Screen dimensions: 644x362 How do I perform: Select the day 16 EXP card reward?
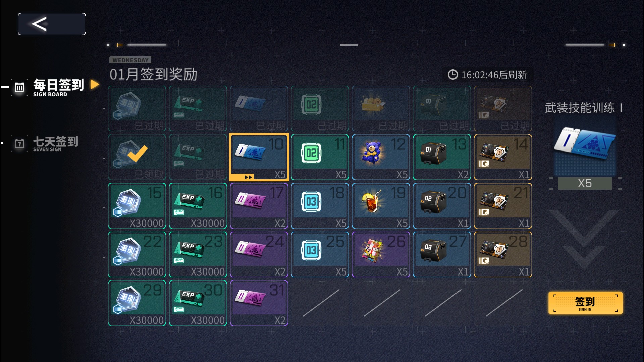[198, 206]
